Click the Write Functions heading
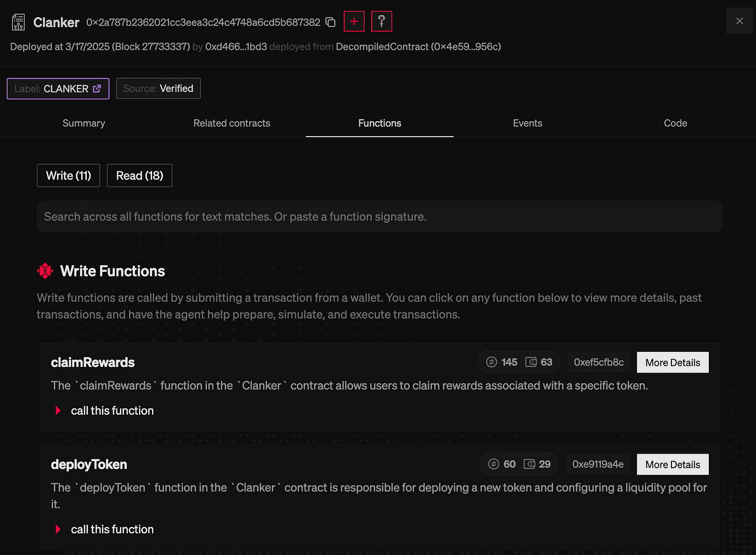Screen dimensions: 756x555 coord(113,271)
